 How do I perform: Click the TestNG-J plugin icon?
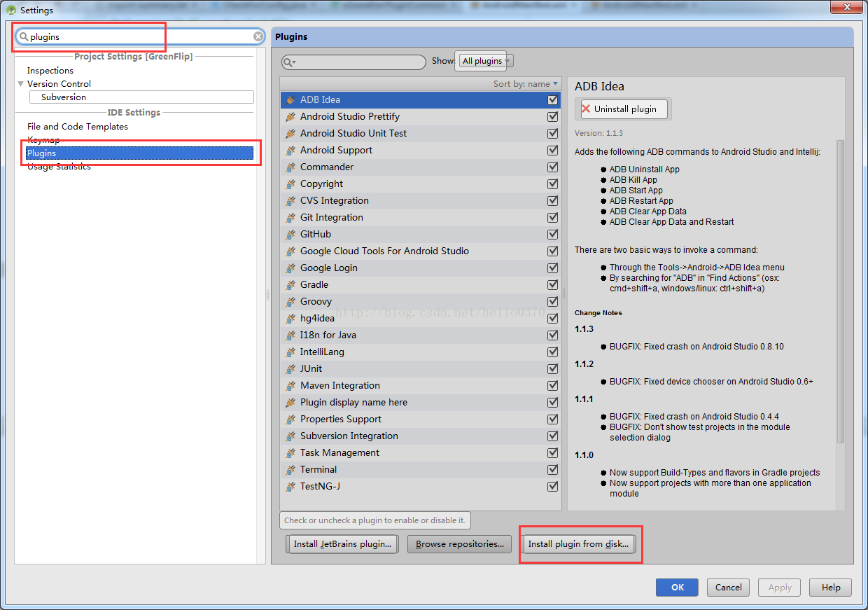tap(290, 486)
